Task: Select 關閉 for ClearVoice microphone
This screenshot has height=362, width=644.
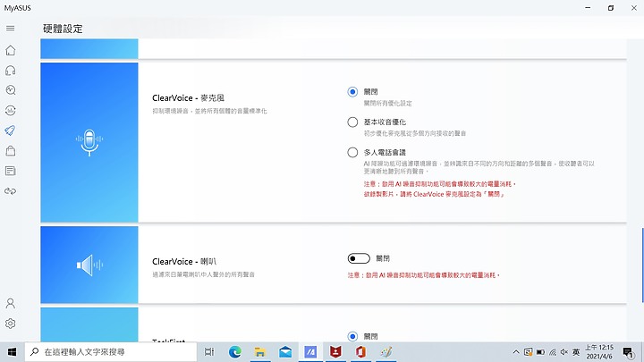Action: (x=352, y=91)
